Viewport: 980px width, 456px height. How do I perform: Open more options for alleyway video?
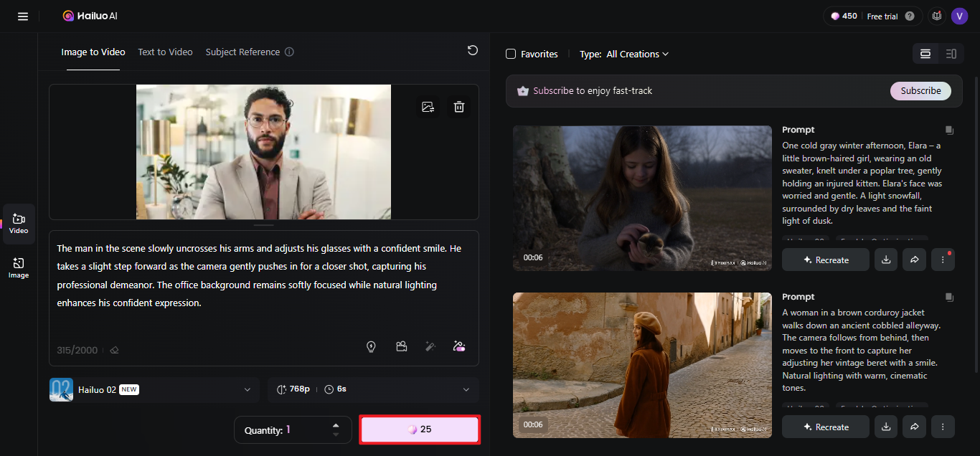[x=943, y=427]
